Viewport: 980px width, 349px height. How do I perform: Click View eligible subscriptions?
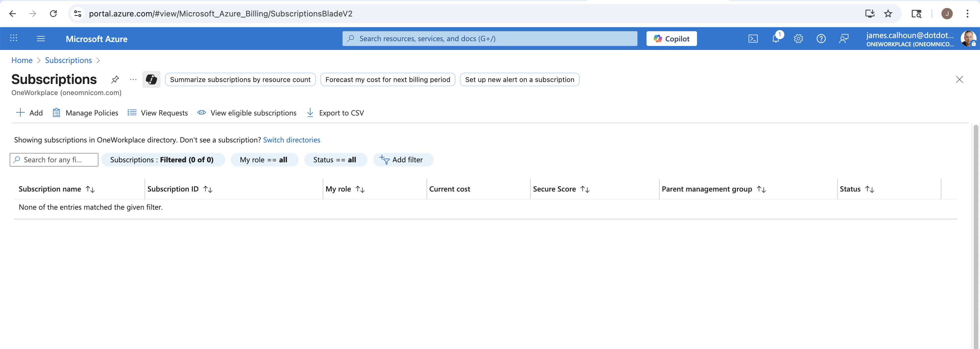pos(247,113)
